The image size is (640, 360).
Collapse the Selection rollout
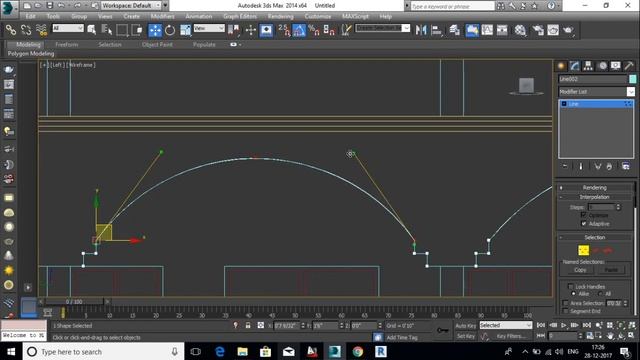pos(594,237)
